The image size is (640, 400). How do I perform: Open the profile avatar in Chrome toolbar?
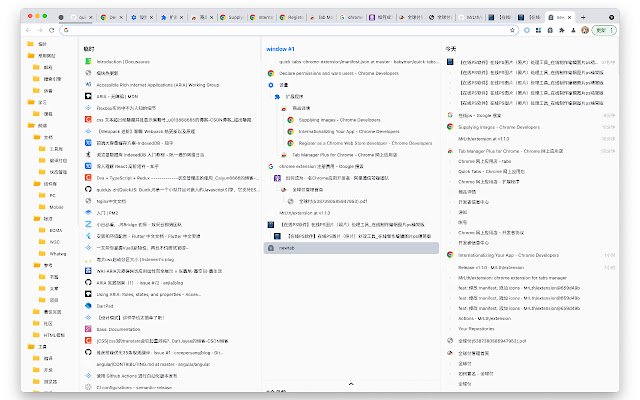[585, 30]
